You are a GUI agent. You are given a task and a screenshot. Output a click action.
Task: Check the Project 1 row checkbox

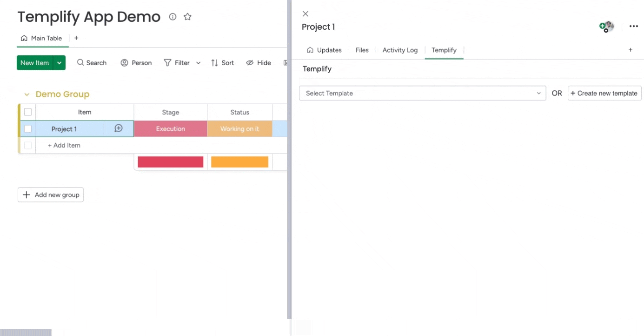(x=28, y=128)
